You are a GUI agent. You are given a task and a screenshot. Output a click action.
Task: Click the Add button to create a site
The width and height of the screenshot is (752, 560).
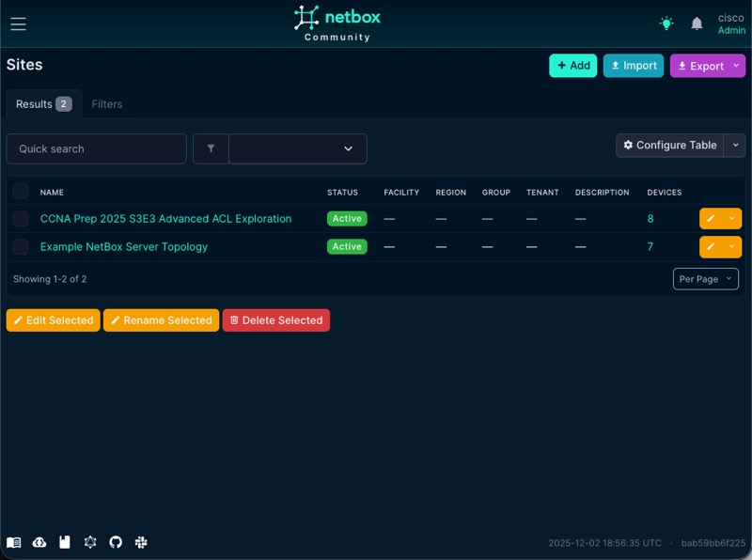point(572,66)
